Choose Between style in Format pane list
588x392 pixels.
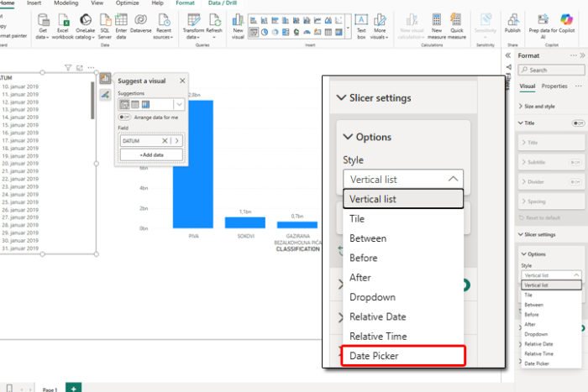pos(551,305)
